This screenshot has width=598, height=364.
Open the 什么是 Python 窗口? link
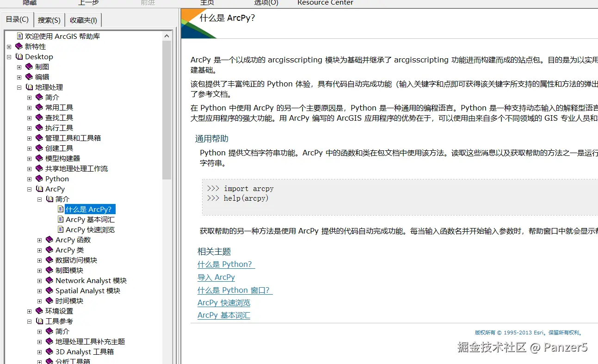point(235,290)
